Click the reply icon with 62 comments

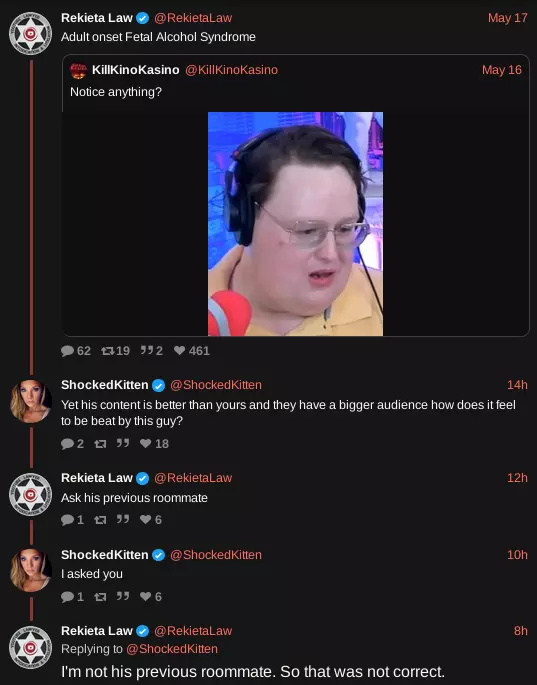pyautogui.click(x=67, y=351)
